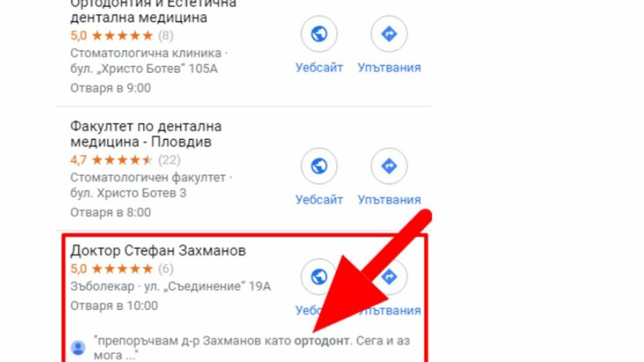
Task: Open the Доктор Стефан Захманов listing title
Action: 158,251
